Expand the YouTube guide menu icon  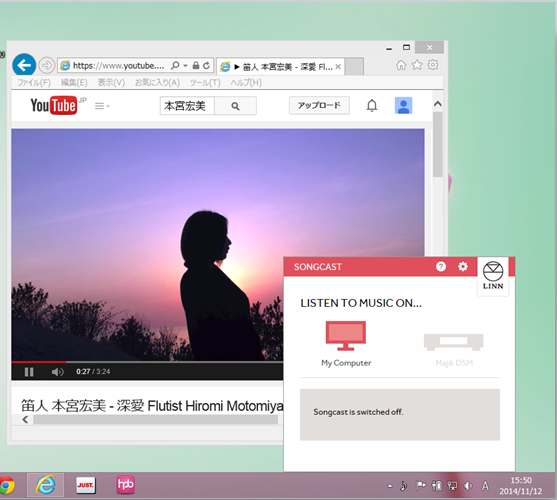tap(102, 106)
